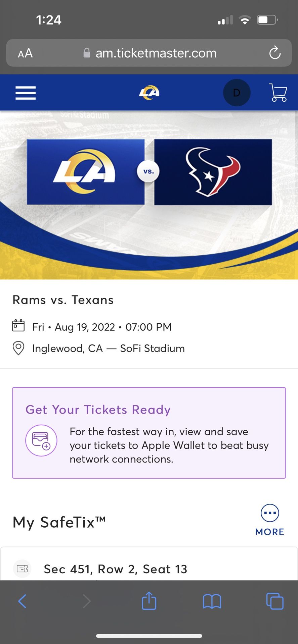
Task: Open the MORE options for SafeTix
Action: (270, 520)
